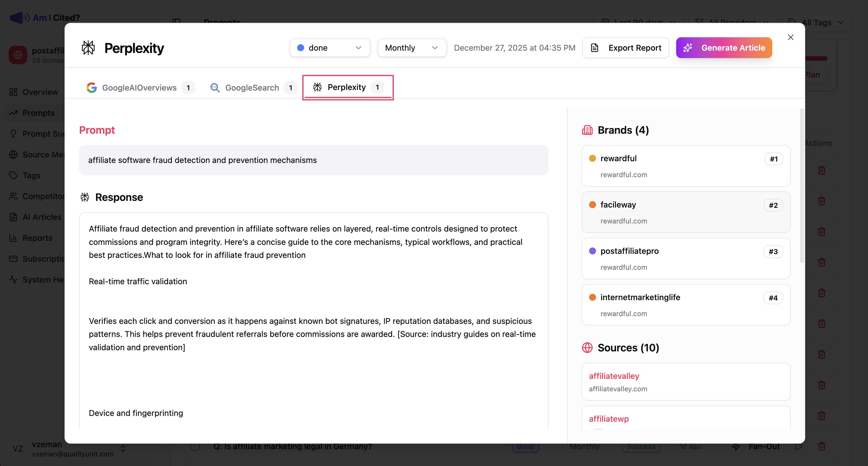Open the Prompt Suggestions lightbulb icon
The height and width of the screenshot is (466, 868).
click(14, 133)
